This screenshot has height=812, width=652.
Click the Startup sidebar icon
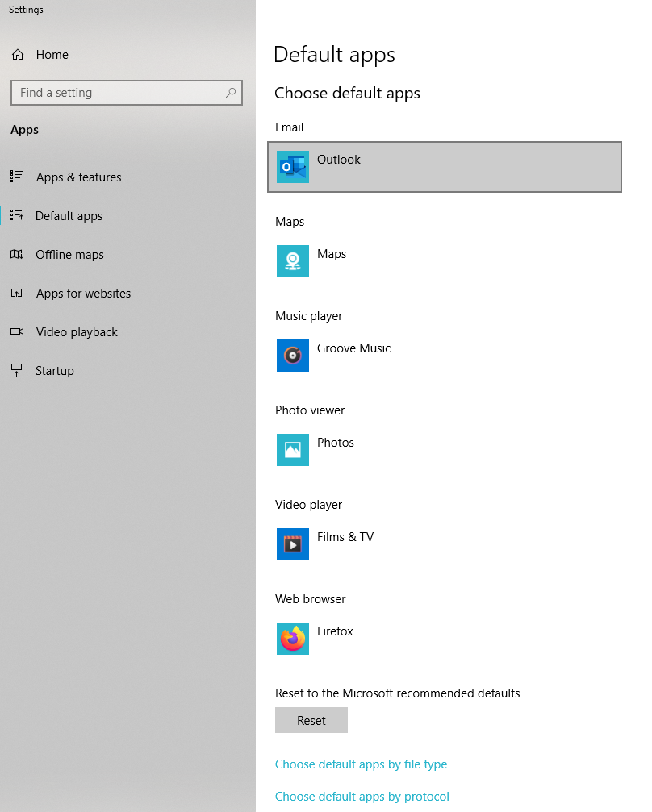(x=17, y=370)
